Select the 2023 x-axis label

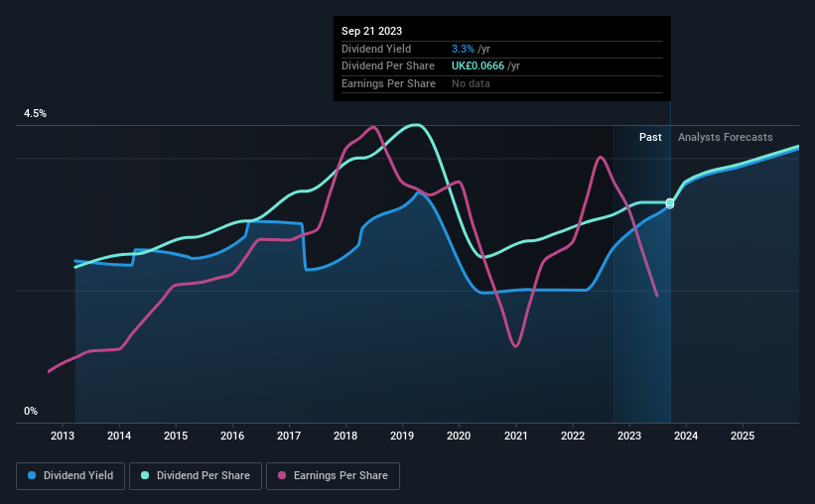[629, 436]
